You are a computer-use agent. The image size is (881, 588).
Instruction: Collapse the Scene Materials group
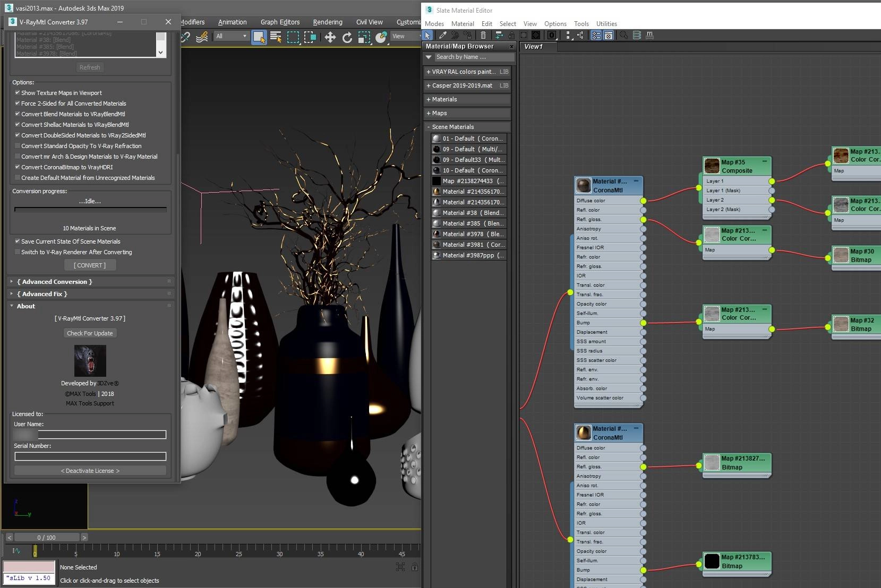468,127
